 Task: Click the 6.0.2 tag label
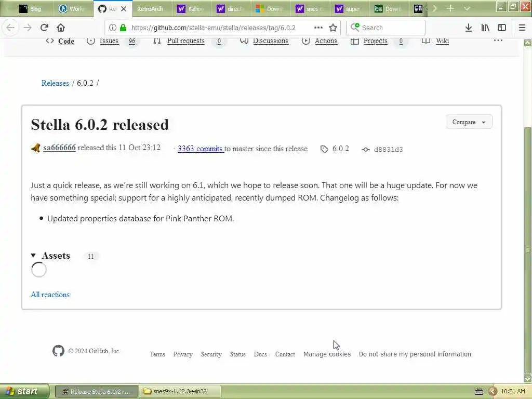click(x=341, y=149)
